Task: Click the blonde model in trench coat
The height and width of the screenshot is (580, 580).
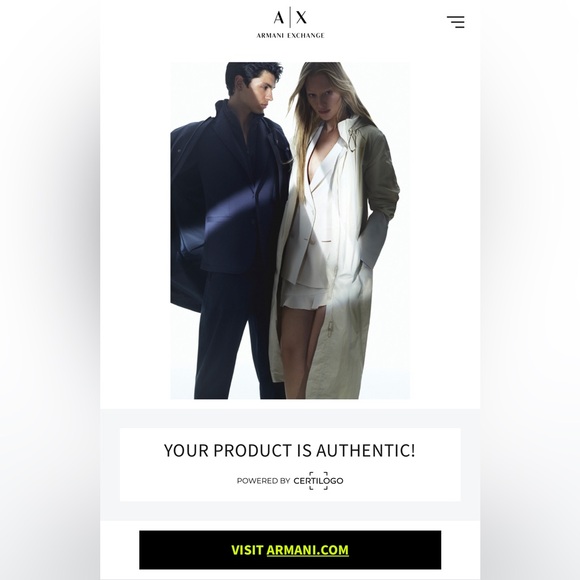Action: tap(335, 229)
